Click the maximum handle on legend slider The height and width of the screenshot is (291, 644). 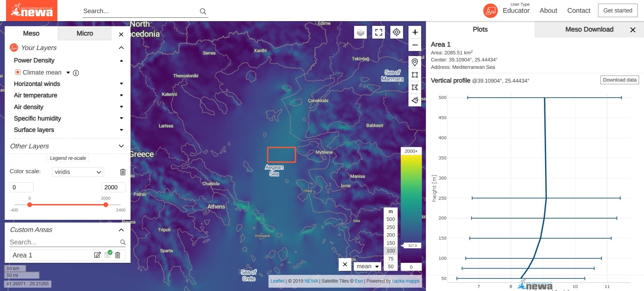click(x=106, y=205)
